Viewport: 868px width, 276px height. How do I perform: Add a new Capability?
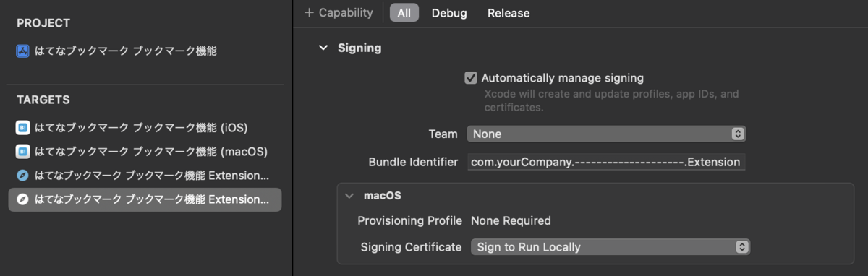(339, 13)
